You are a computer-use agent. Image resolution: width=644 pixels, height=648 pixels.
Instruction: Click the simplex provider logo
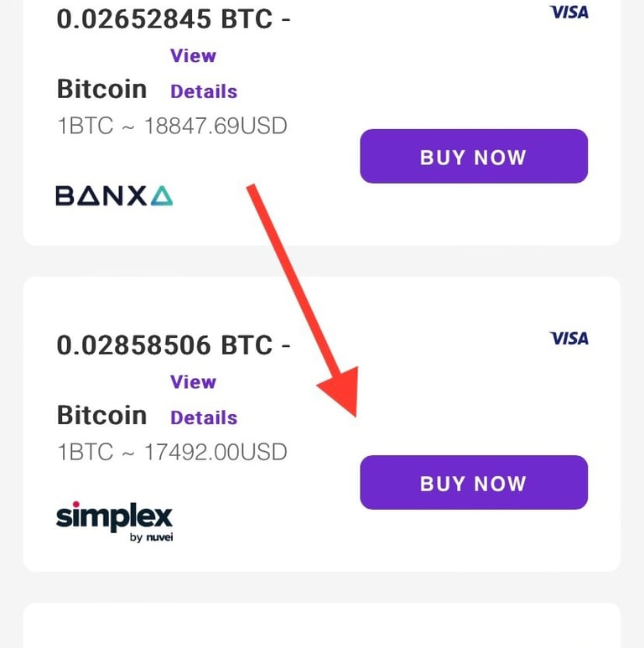[x=114, y=515]
